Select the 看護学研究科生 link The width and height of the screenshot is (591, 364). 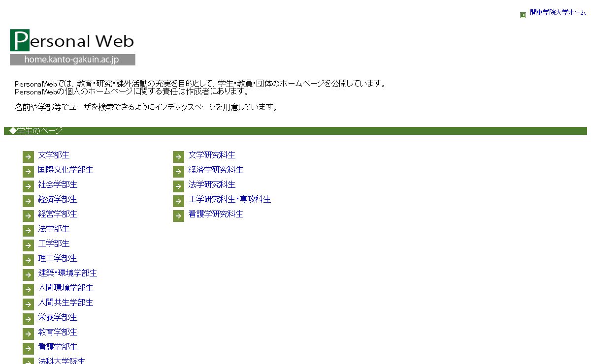tap(216, 214)
